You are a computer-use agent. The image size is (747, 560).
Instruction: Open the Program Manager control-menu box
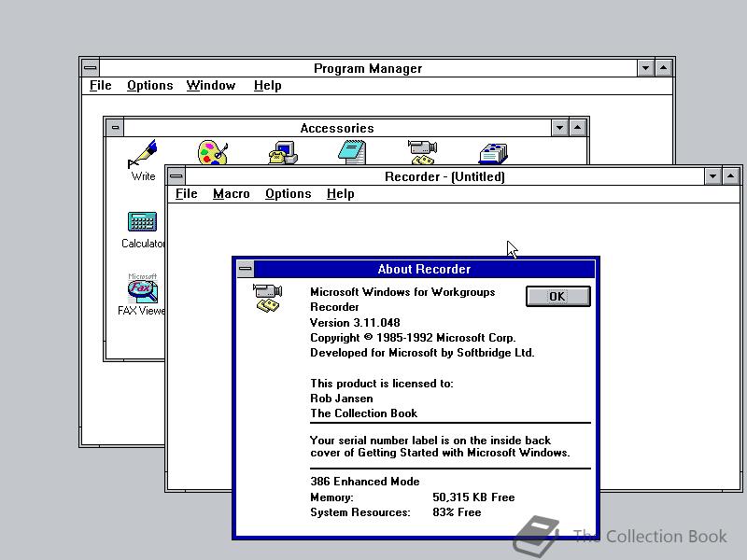[90, 68]
